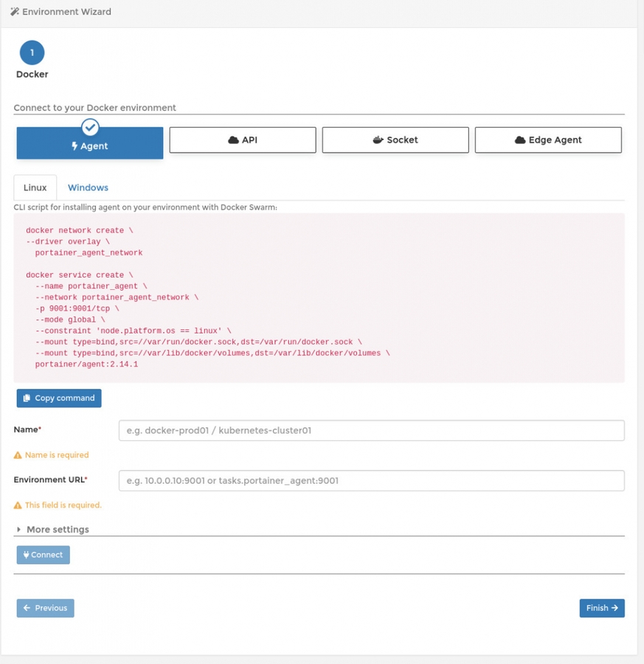The height and width of the screenshot is (664, 644).
Task: Click the Docker step indicator circle
Action: click(x=32, y=52)
